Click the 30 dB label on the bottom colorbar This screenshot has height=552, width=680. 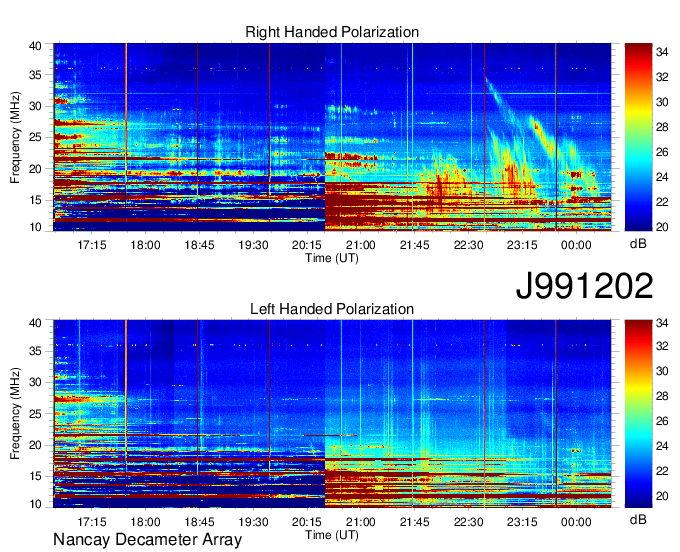coord(662,371)
